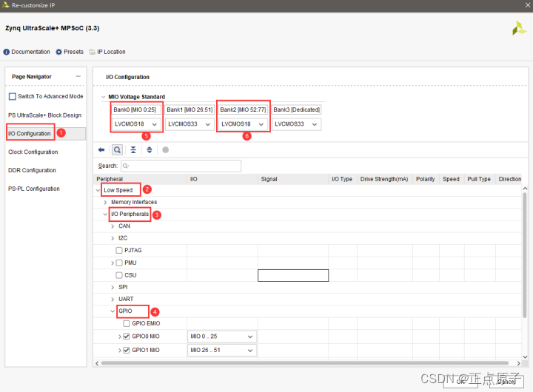Click the vertical scrollbar of peripheral table

[525, 254]
